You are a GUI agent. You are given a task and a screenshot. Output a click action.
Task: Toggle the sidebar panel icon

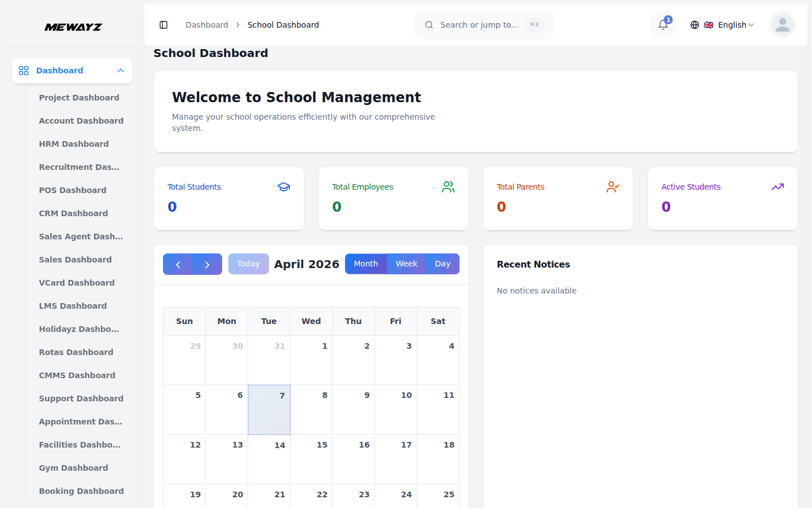point(164,25)
